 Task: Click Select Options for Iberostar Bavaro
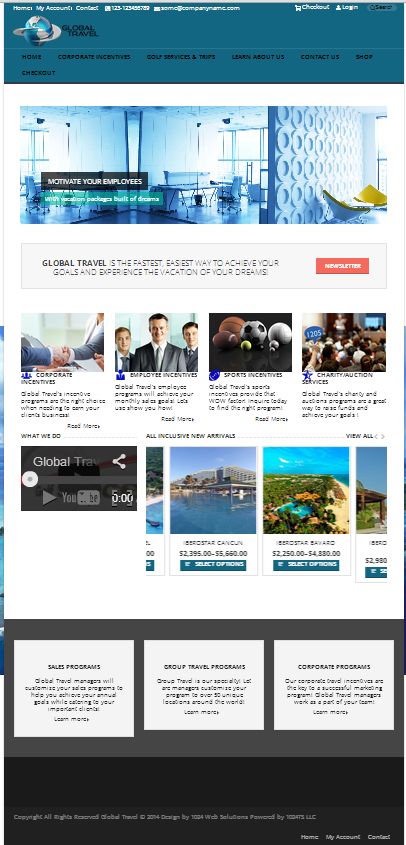[x=306, y=564]
